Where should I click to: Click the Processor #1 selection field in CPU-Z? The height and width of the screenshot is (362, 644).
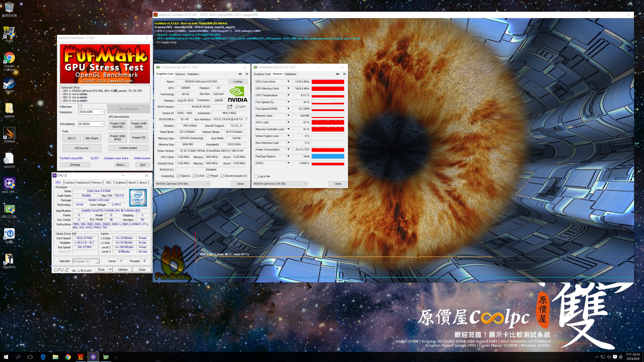click(x=86, y=261)
